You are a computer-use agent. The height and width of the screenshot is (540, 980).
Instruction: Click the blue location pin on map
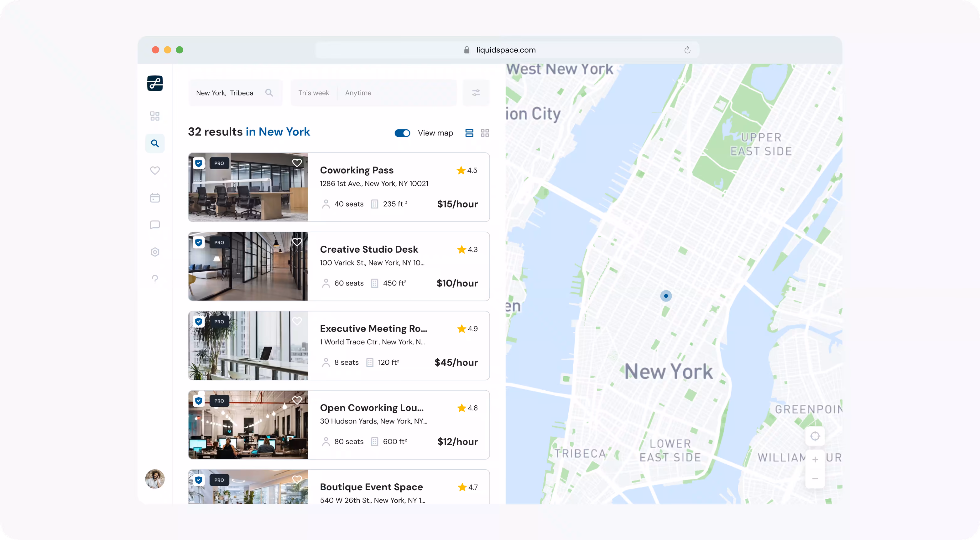click(666, 296)
